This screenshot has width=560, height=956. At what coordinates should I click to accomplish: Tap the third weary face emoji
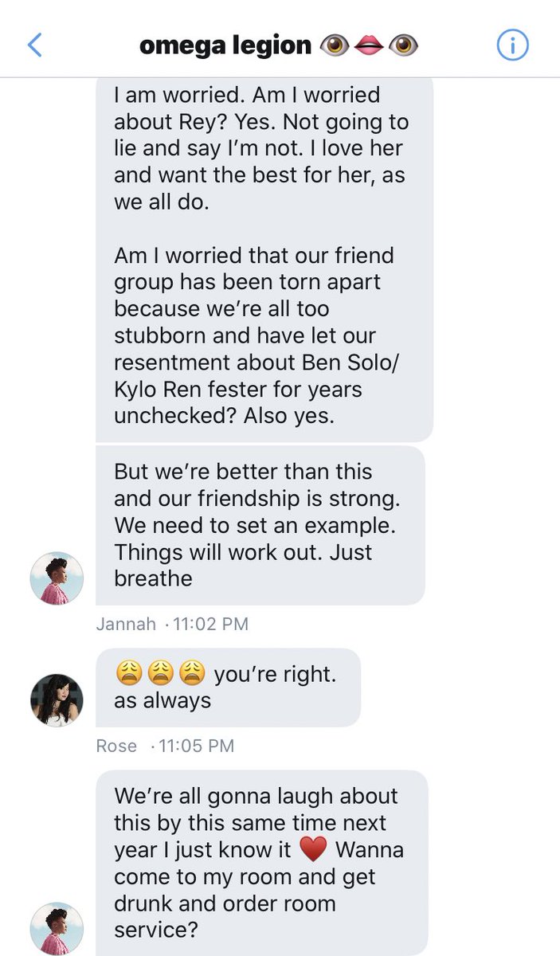pos(191,675)
